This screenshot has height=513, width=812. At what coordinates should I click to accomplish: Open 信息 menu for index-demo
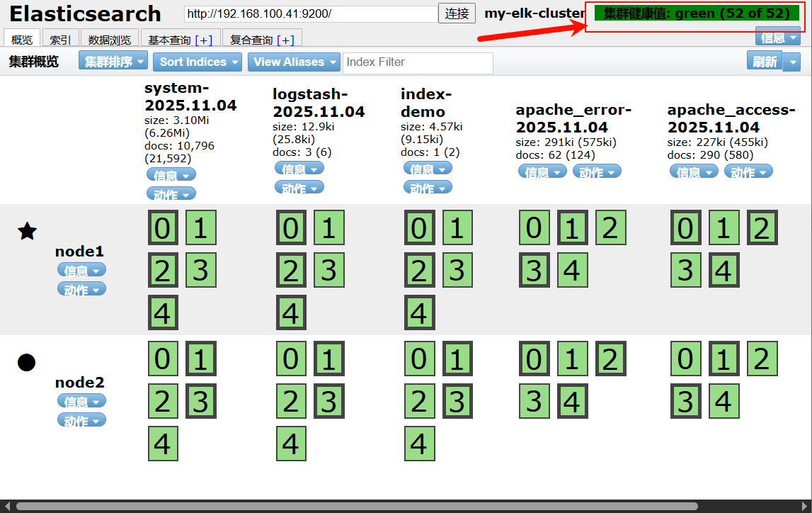pyautogui.click(x=428, y=169)
